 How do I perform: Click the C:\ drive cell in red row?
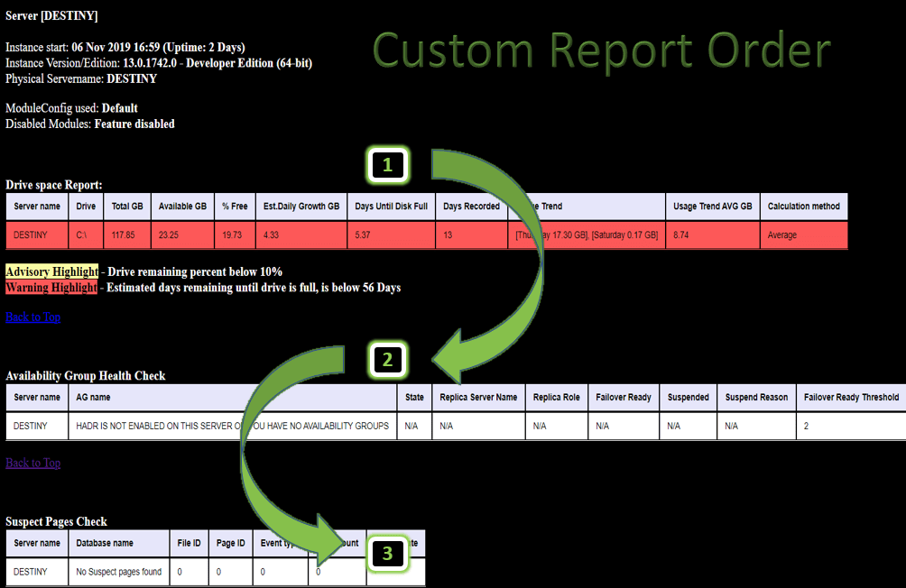coord(86,235)
